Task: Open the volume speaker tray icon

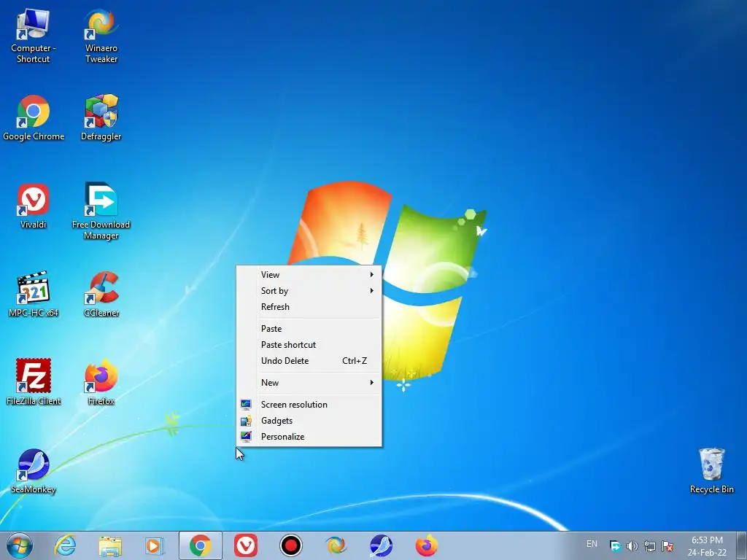Action: (632, 545)
